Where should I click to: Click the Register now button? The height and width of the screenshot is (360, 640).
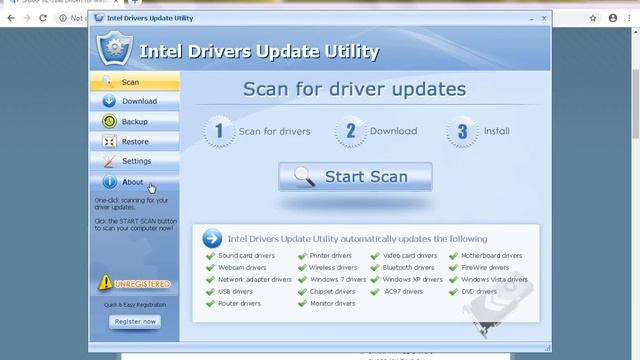click(135, 322)
